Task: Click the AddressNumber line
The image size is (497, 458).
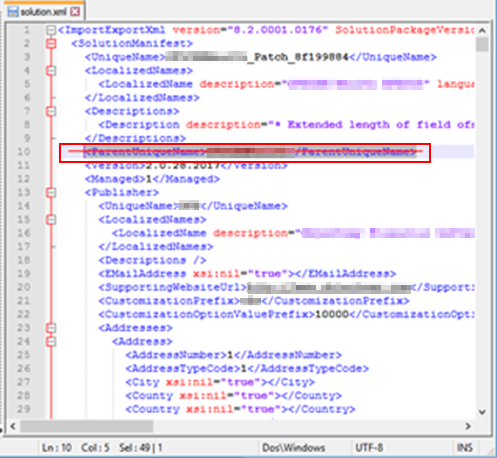Action: pyautogui.click(x=234, y=355)
